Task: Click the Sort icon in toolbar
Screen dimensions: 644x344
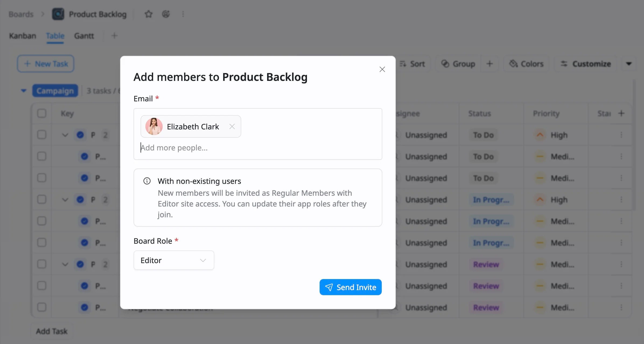Action: click(x=403, y=64)
